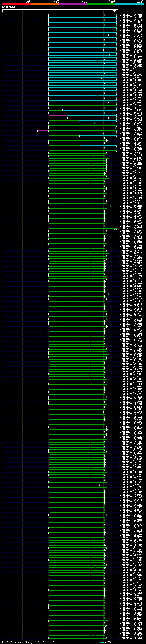
Task: Select hit UniRef100_Q69K73
Action: point(131,78)
